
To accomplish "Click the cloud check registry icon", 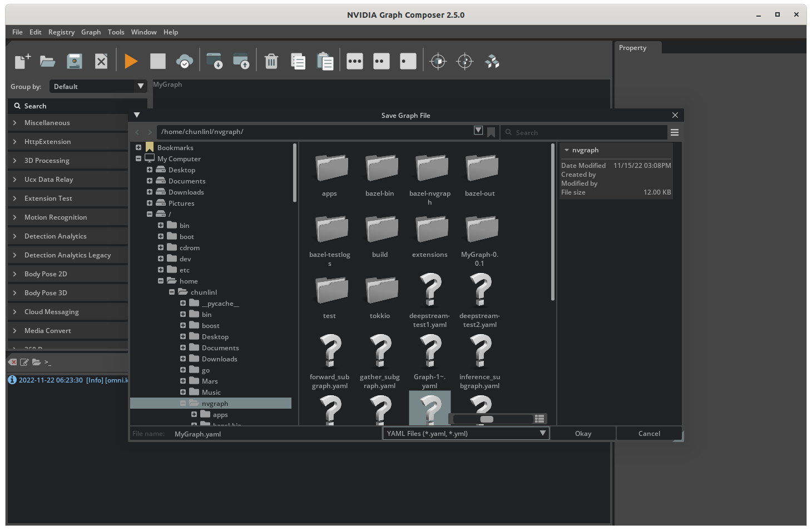I will click(x=185, y=61).
